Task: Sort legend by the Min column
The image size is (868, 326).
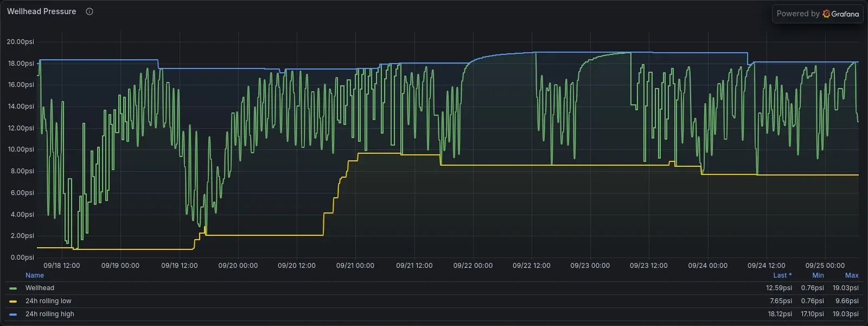Action: 818,275
